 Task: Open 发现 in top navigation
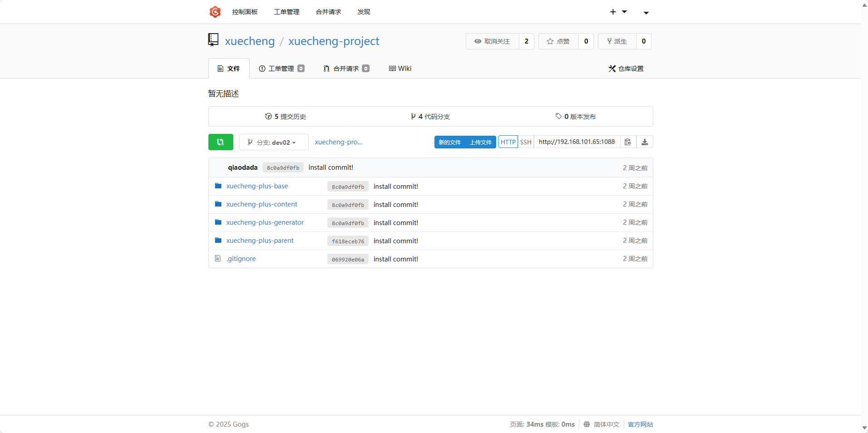[x=364, y=12]
